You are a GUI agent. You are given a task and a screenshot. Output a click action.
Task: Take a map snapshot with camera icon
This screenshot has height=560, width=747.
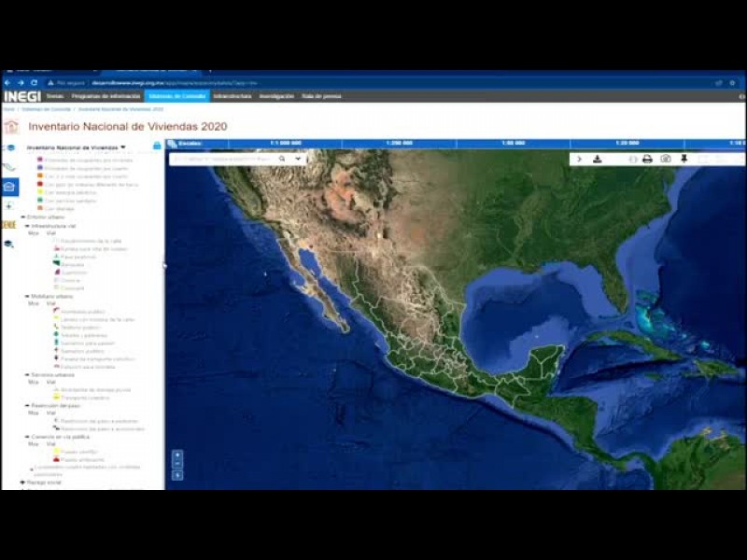tap(666, 159)
